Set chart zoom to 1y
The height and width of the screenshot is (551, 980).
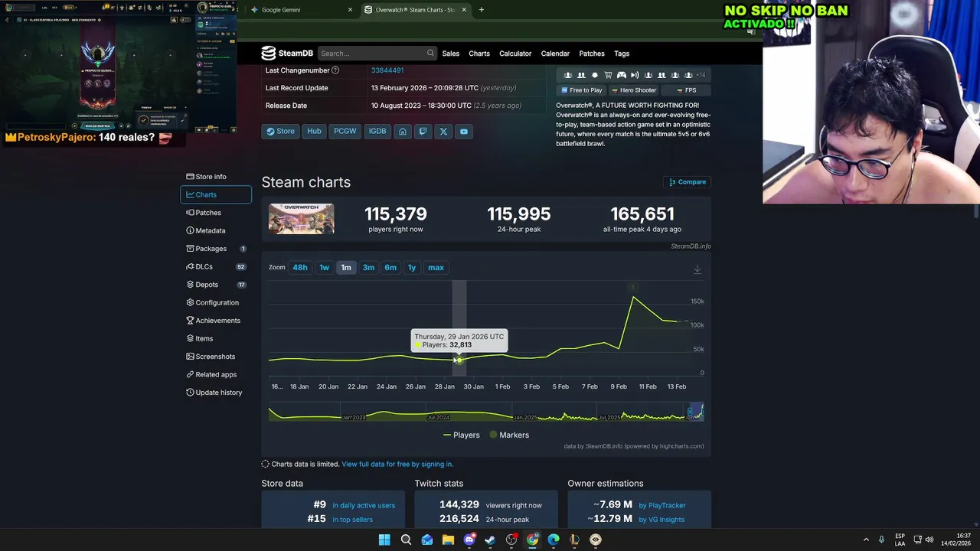pos(412,268)
